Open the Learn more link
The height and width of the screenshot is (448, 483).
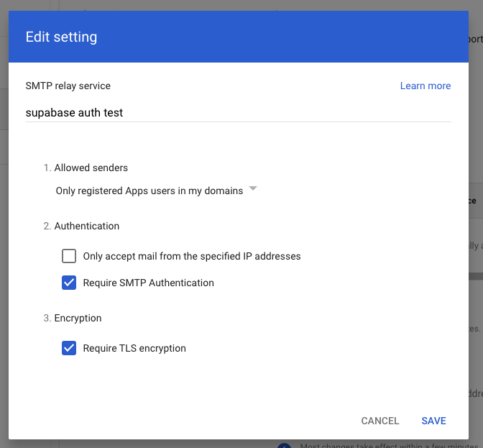425,86
